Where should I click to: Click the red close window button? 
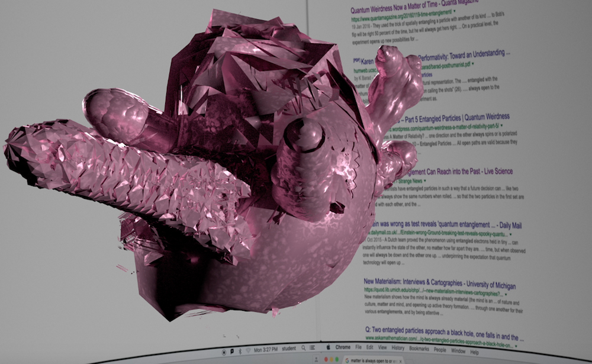[326, 359]
